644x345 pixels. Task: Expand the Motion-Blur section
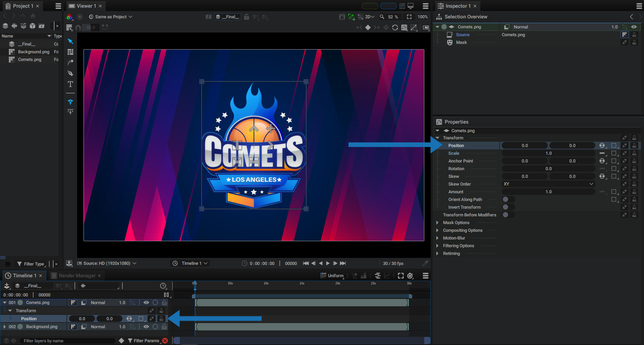(437, 238)
